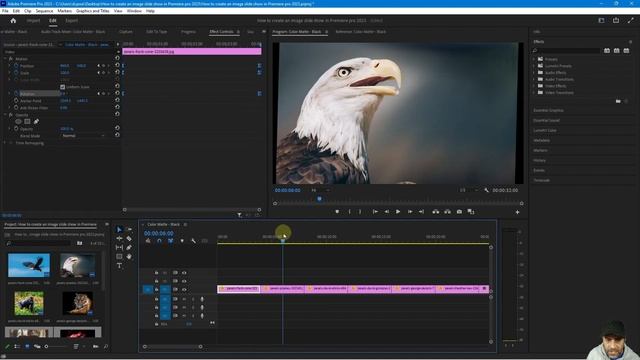Toggle Snap in the timeline

point(159,241)
